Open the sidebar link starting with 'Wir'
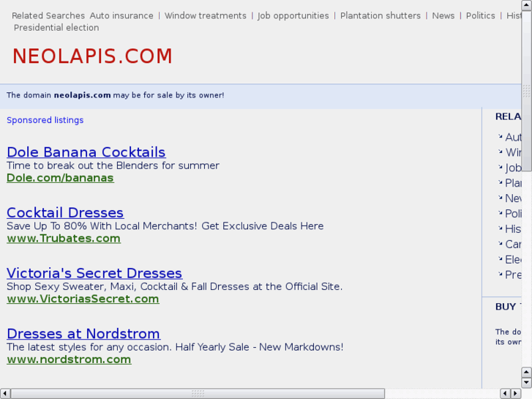Image resolution: width=532 pixels, height=399 pixels. point(513,152)
